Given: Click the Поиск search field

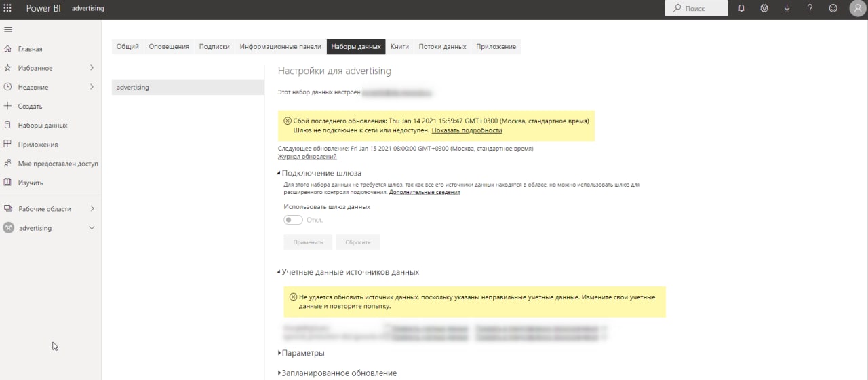Looking at the screenshot, I should click(x=696, y=8).
